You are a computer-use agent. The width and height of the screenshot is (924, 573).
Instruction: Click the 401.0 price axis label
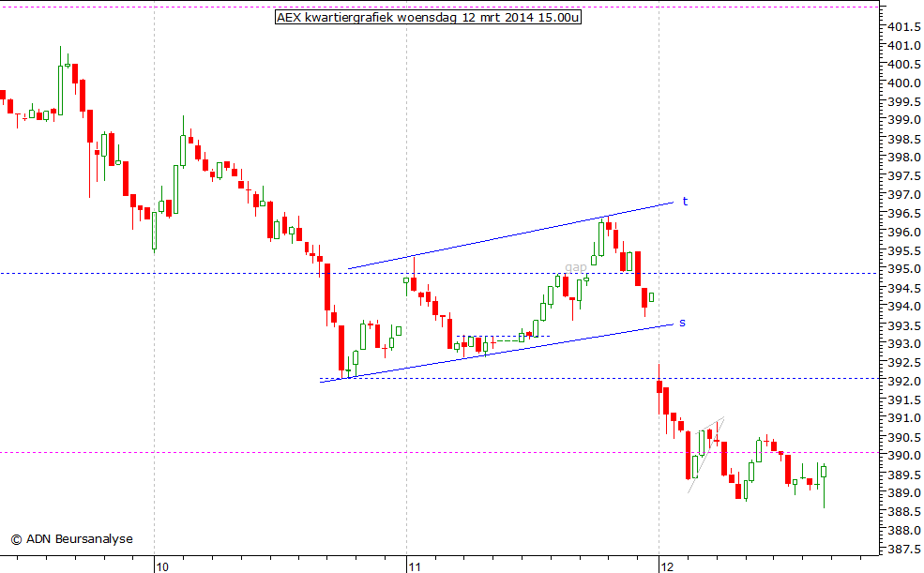904,46
